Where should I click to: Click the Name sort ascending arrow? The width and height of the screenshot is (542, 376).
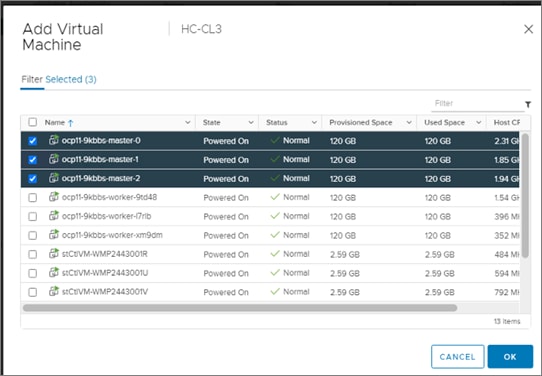click(x=71, y=123)
